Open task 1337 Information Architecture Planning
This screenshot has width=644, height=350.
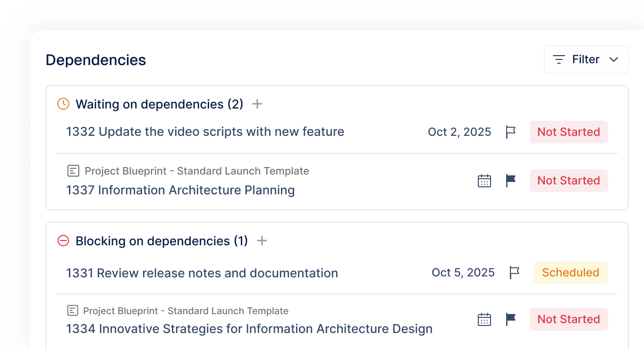click(x=180, y=190)
